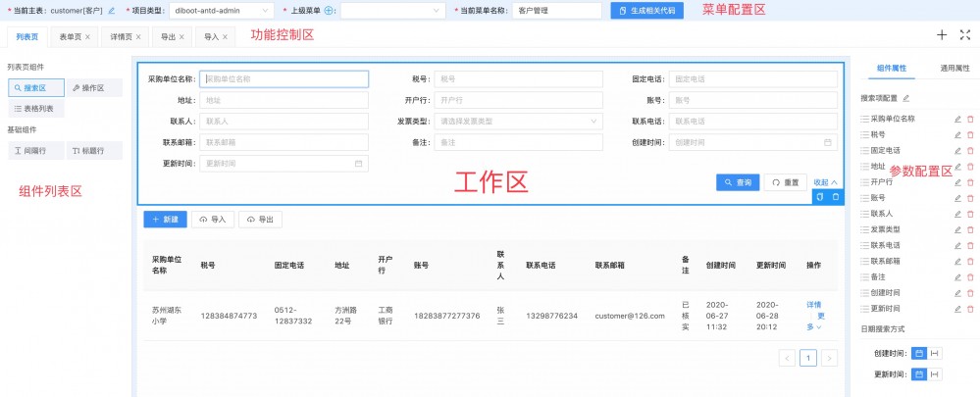Edit the current main table customer

click(111, 11)
